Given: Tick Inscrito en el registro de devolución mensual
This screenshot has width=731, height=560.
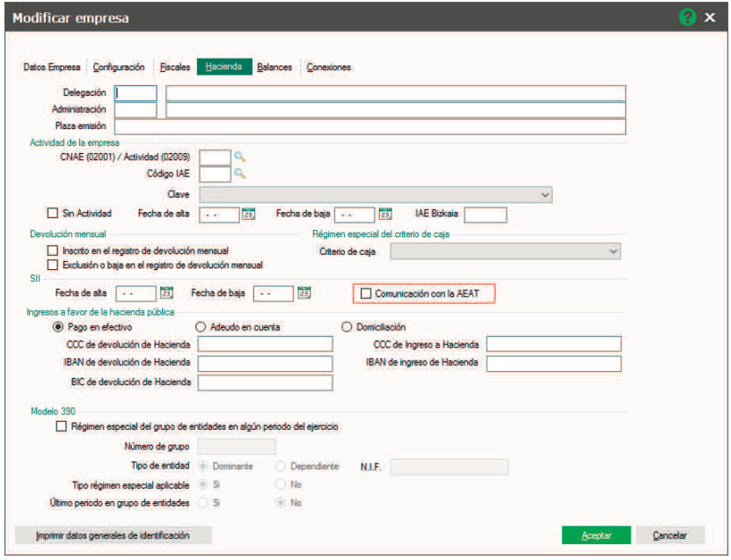Looking at the screenshot, I should click(52, 251).
